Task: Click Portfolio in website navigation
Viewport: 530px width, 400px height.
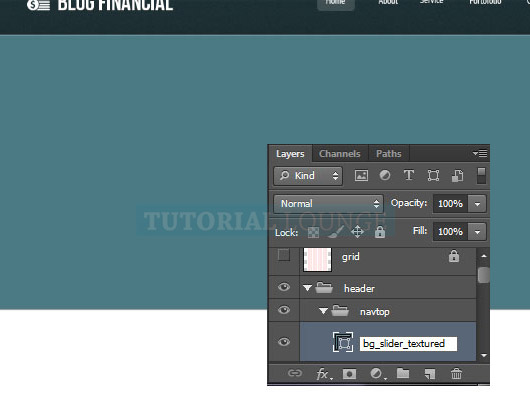Action: click(x=485, y=2)
